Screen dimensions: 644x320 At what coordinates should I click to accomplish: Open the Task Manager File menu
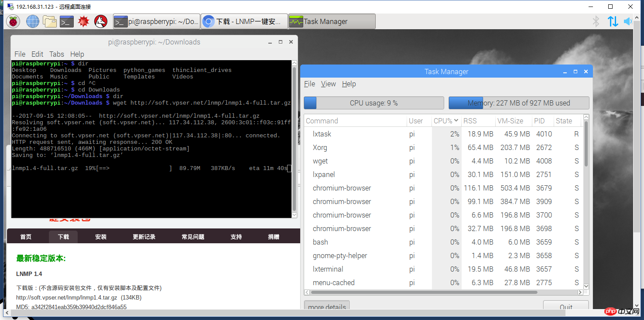pos(309,84)
